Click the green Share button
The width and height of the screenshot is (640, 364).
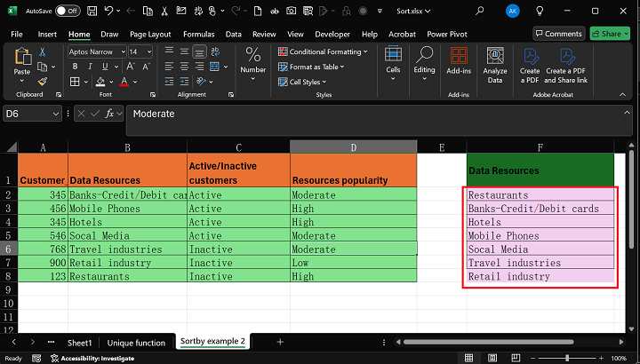point(610,34)
